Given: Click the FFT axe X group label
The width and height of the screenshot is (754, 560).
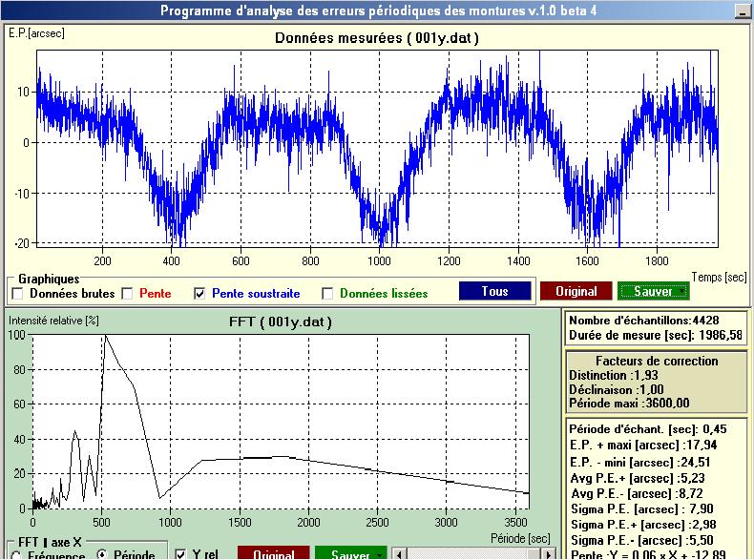Looking at the screenshot, I should [x=50, y=542].
